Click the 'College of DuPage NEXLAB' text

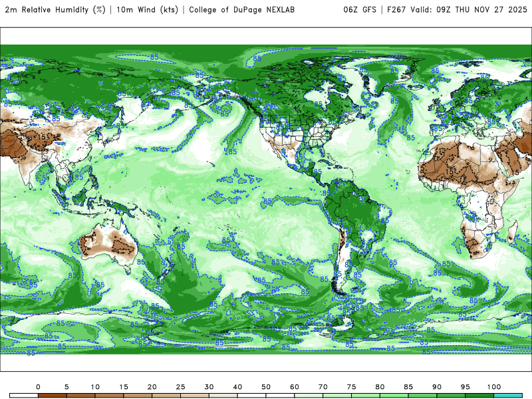(241, 10)
